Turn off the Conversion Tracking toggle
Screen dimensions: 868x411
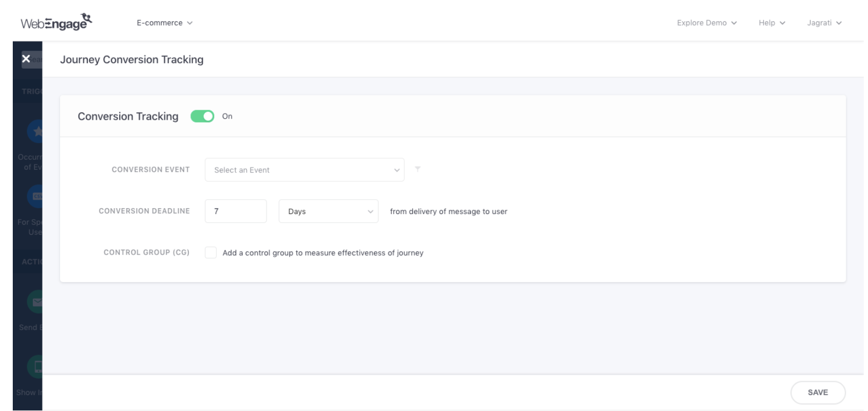(202, 116)
